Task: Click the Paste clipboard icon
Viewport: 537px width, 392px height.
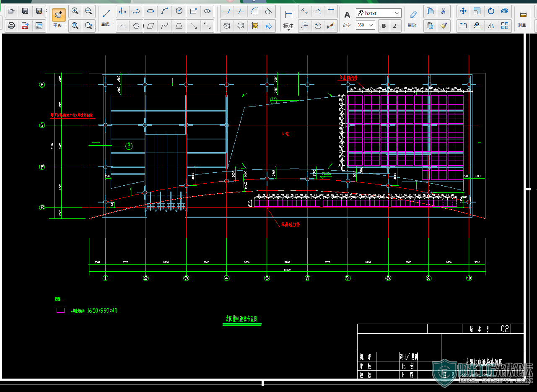Action: 430,26
